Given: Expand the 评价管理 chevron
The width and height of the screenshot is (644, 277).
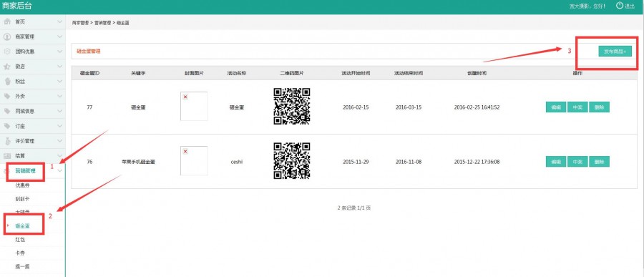Looking at the screenshot, I should click(x=60, y=140).
